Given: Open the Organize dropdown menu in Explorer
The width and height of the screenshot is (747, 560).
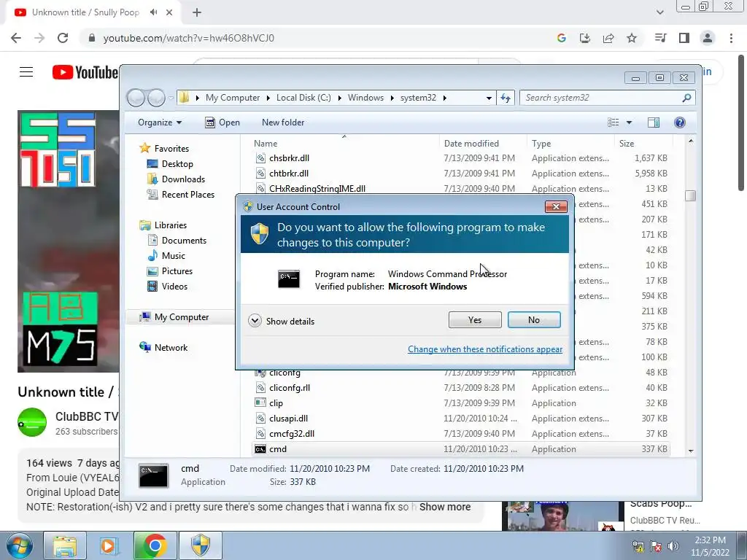Looking at the screenshot, I should click(x=160, y=122).
